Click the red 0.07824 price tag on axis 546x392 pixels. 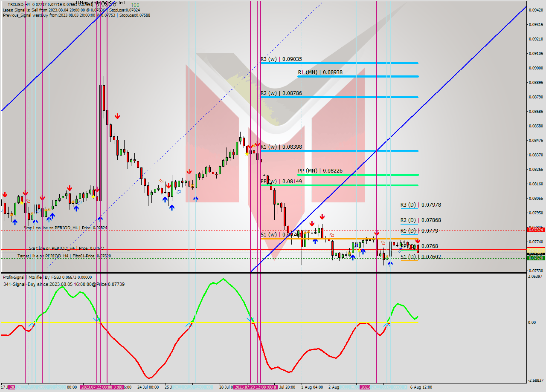(536, 230)
